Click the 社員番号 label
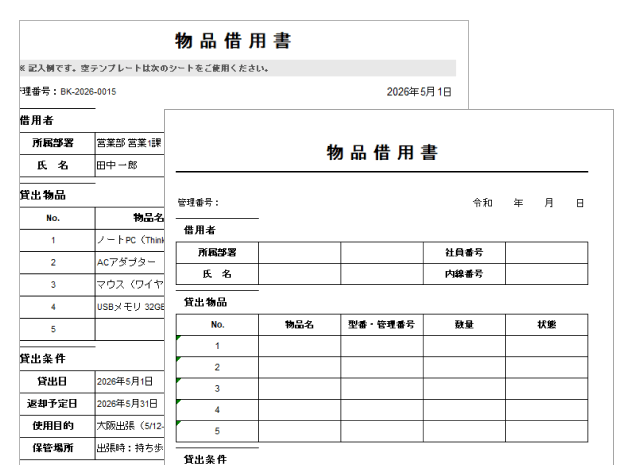 (464, 253)
